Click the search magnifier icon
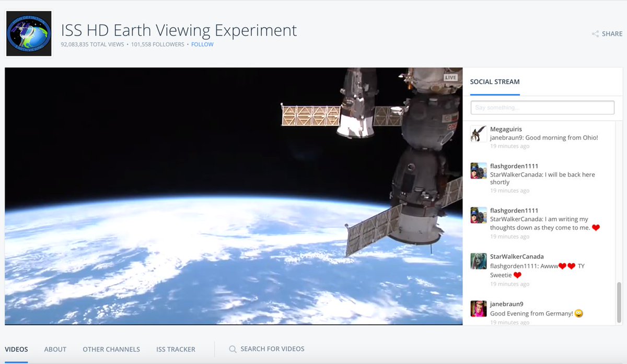Screen dimensions: 627x364 pyautogui.click(x=233, y=349)
